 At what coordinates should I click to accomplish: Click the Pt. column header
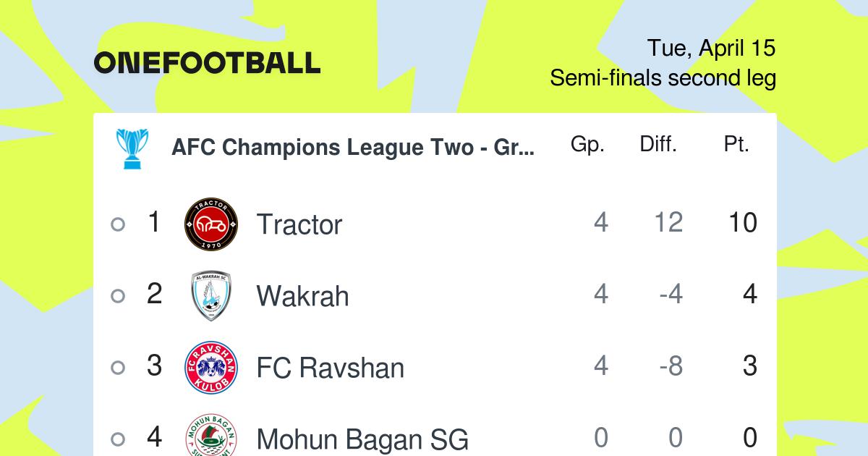(736, 144)
